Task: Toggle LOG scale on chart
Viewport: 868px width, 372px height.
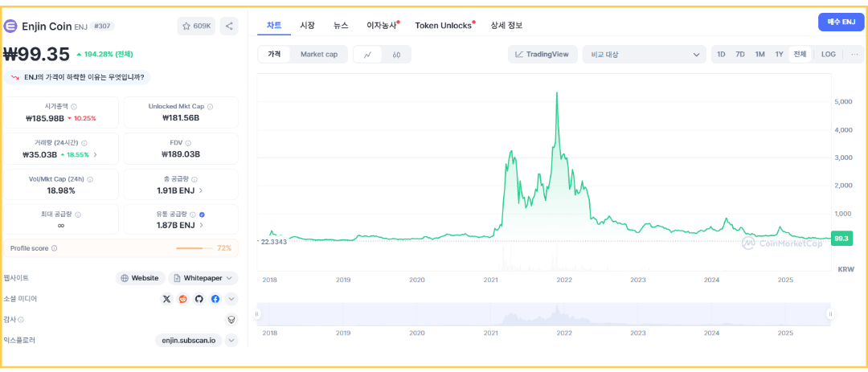Action: pos(828,55)
